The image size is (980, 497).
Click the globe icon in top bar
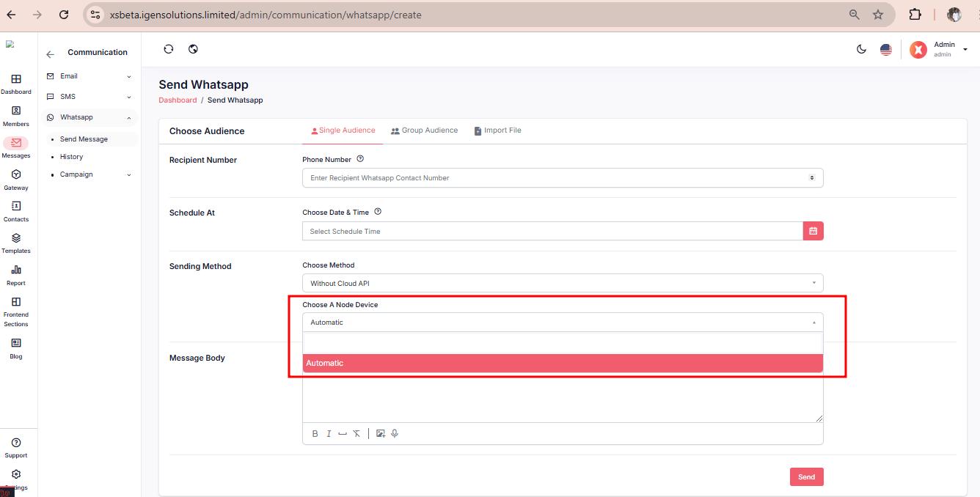click(x=193, y=49)
